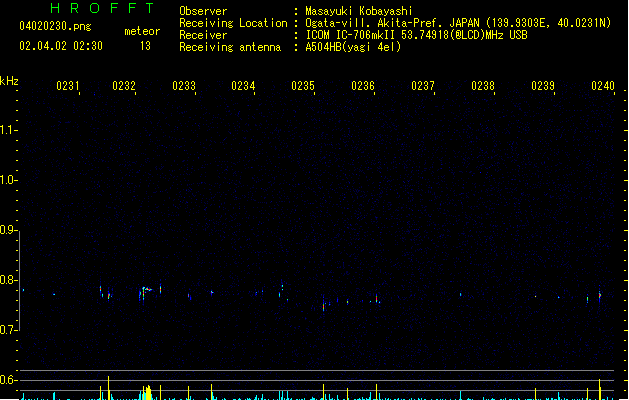Image resolution: width=629 pixels, height=400 pixels.
Task: Click the meteor label
Action: [x=142, y=31]
